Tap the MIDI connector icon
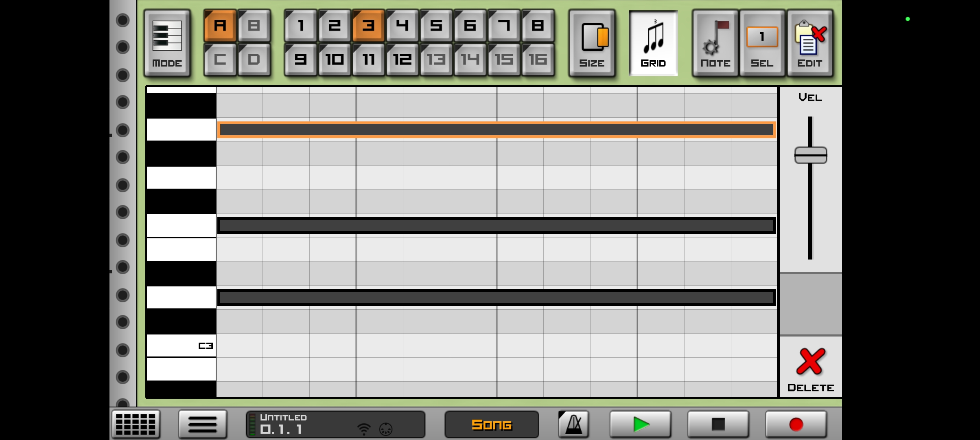This screenshot has height=440, width=980. (x=386, y=429)
